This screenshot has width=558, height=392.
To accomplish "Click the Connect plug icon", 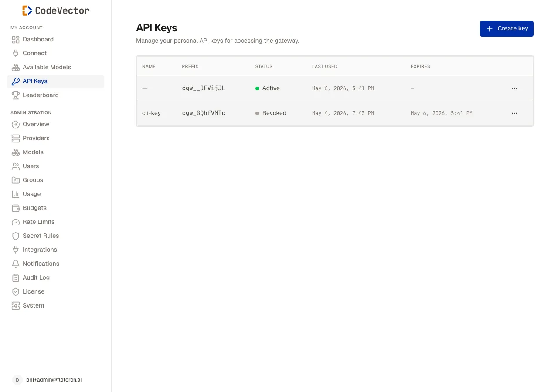I will 16,54.
